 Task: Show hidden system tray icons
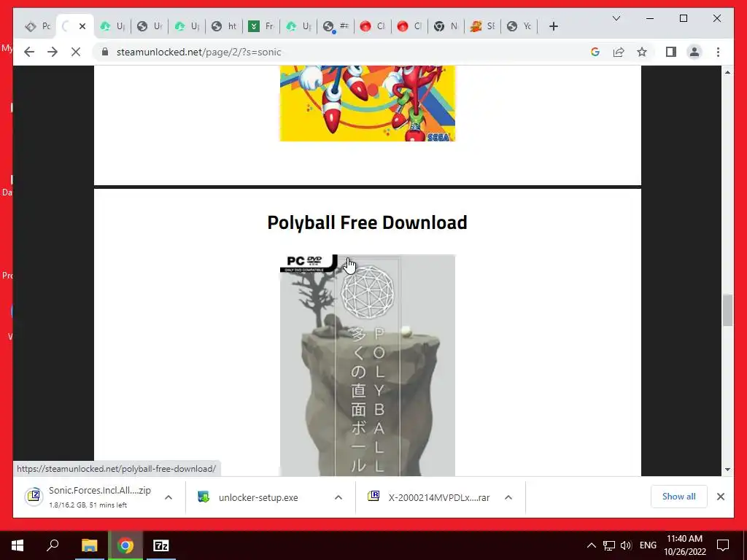point(591,545)
